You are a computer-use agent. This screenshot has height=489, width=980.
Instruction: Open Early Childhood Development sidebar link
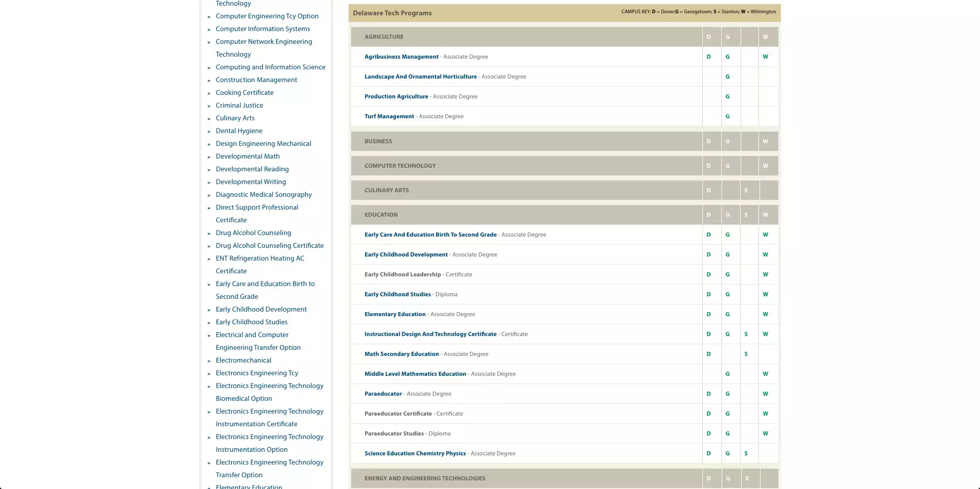coord(261,310)
